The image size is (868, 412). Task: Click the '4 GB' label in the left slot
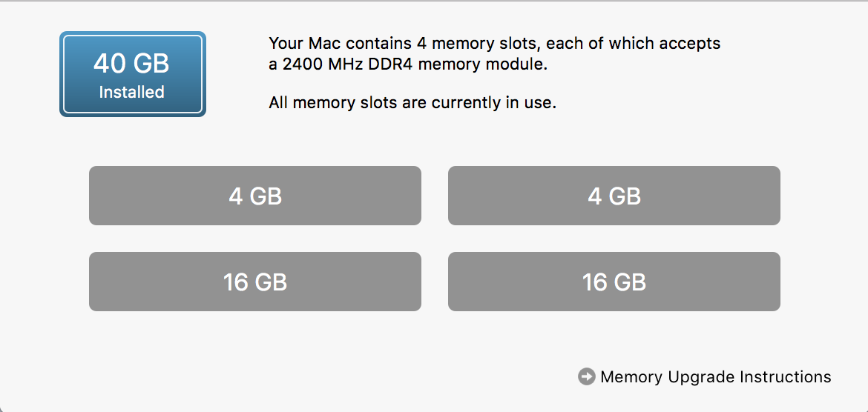coord(255,196)
